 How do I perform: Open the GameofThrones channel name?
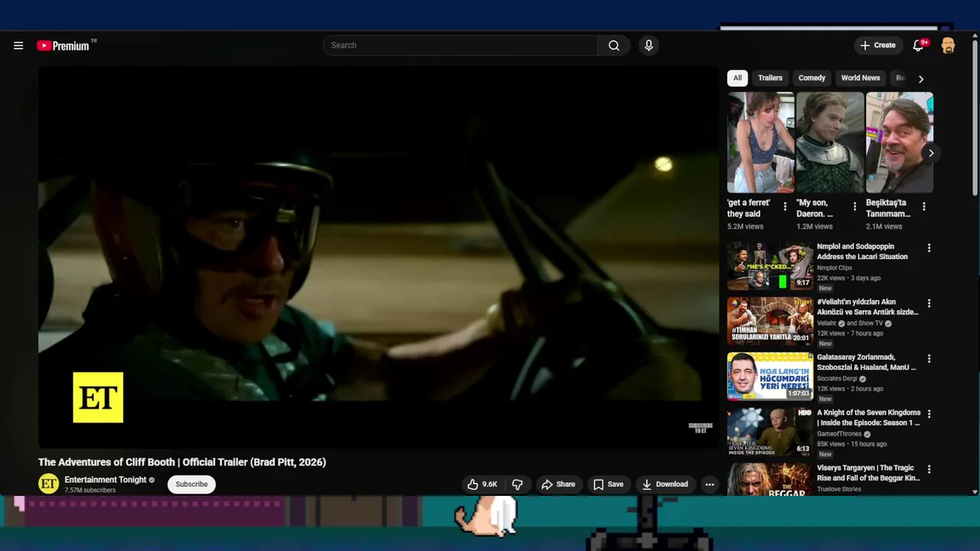pyautogui.click(x=839, y=434)
